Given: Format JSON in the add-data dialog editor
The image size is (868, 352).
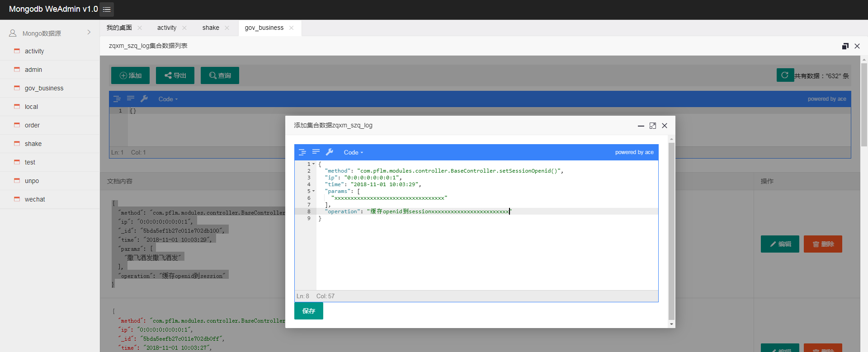Looking at the screenshot, I should (302, 152).
